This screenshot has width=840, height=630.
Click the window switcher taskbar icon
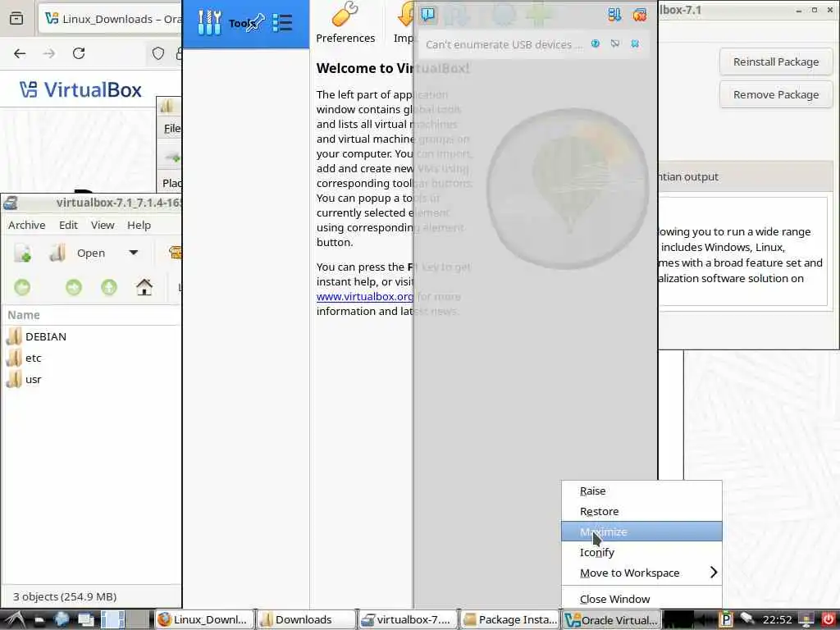coord(85,620)
